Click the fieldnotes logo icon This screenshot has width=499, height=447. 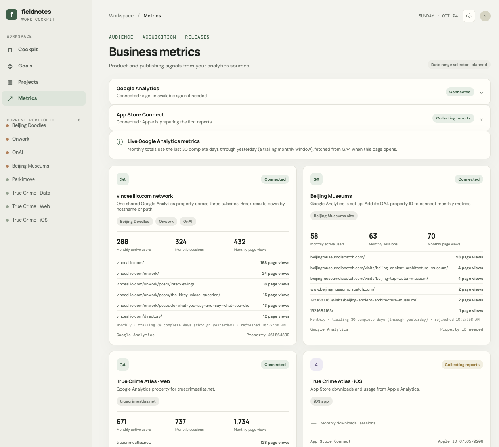click(11, 15)
